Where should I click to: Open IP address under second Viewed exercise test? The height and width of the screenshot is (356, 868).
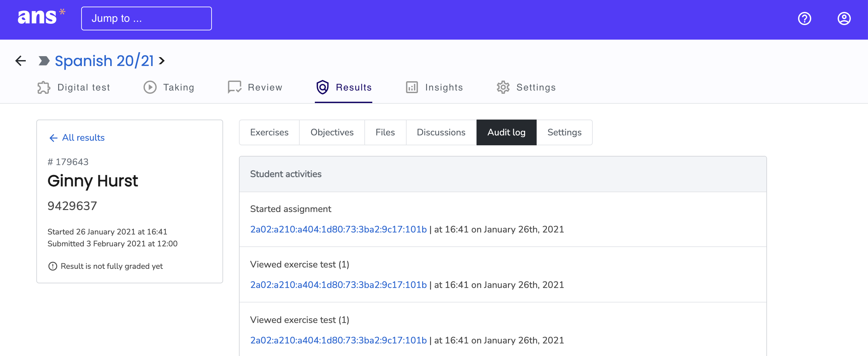click(338, 340)
